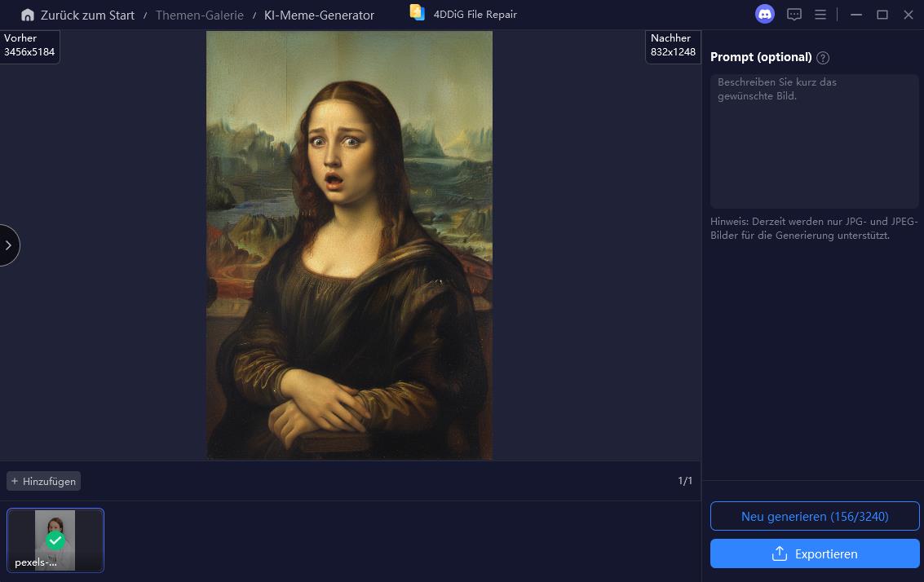Click the Hinzufügen button
This screenshot has height=582, width=924.
(43, 481)
